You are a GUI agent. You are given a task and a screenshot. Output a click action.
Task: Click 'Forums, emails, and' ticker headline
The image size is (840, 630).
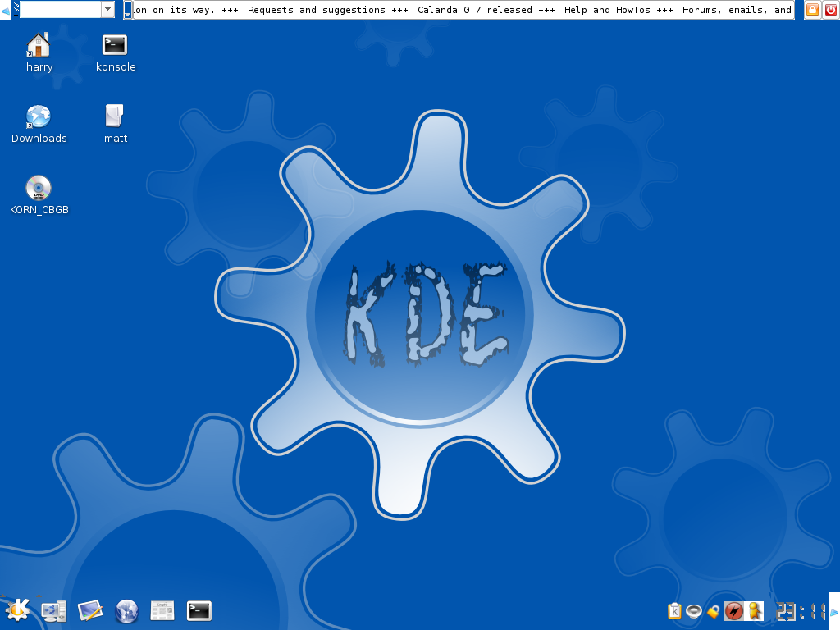(737, 10)
